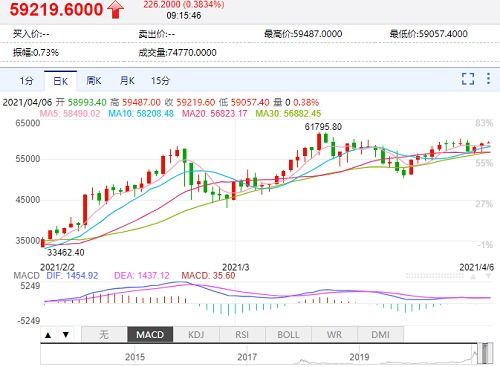Screen dimensions: 500x367
Task: Select the 15分 interval tab
Action: point(160,81)
